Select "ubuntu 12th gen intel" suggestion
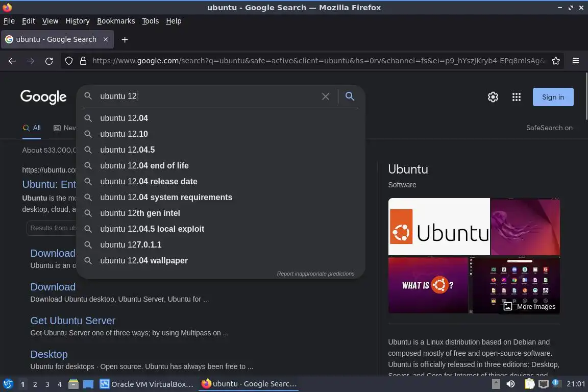Image resolution: width=588 pixels, height=392 pixels. (220, 213)
